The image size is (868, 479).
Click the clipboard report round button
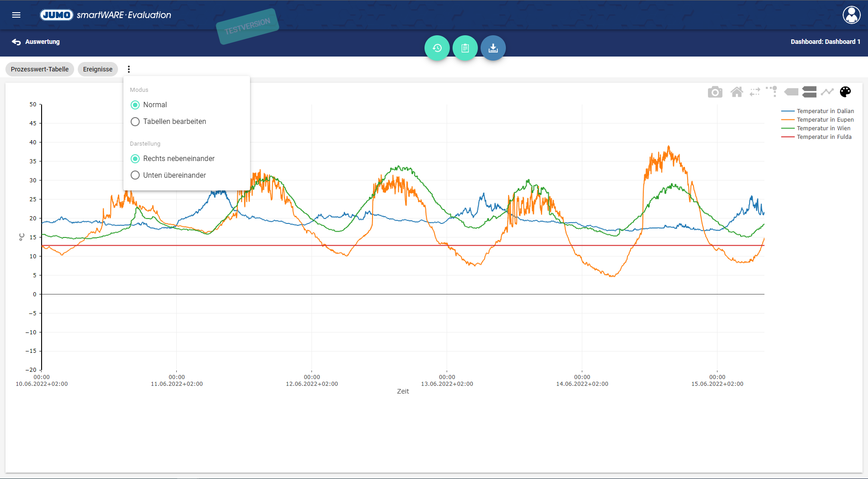465,48
